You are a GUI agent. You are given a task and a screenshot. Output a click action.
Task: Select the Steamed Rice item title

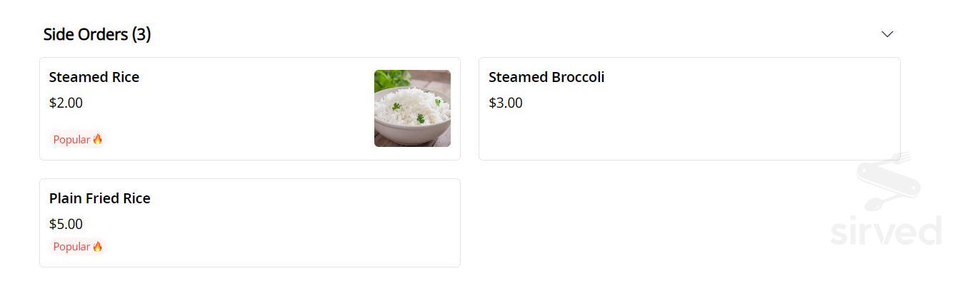tap(94, 77)
